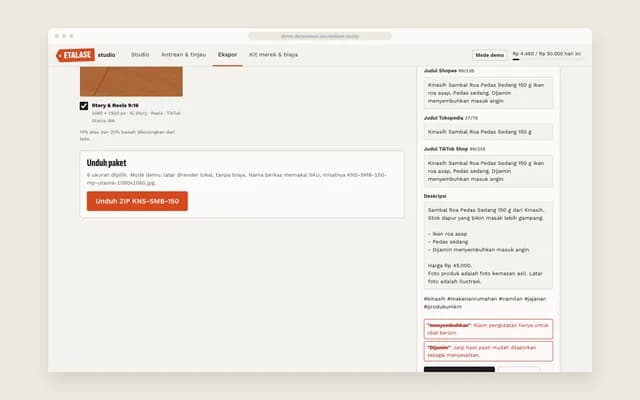Click the Judul Shopee text field
640x400 pixels.
coord(488,93)
